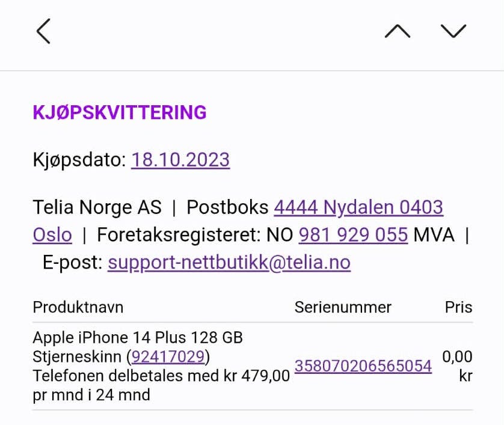
Task: Click the Kjøpsdato label text
Action: click(x=79, y=160)
